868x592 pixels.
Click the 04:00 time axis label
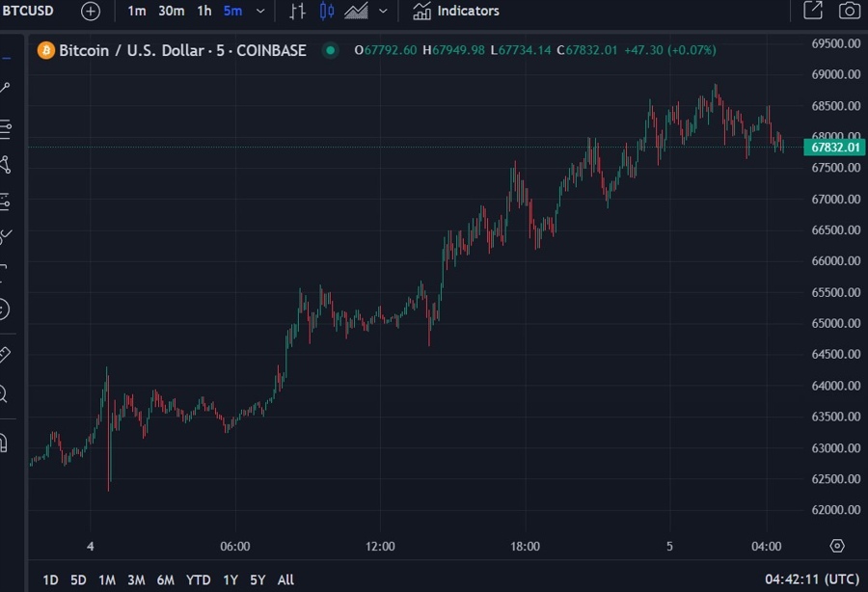pyautogui.click(x=767, y=547)
